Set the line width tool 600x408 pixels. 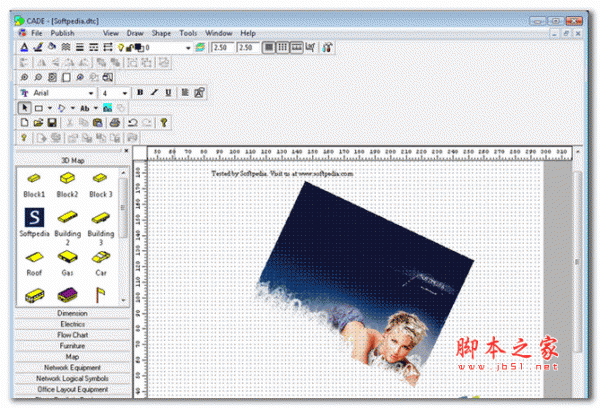(x=80, y=47)
